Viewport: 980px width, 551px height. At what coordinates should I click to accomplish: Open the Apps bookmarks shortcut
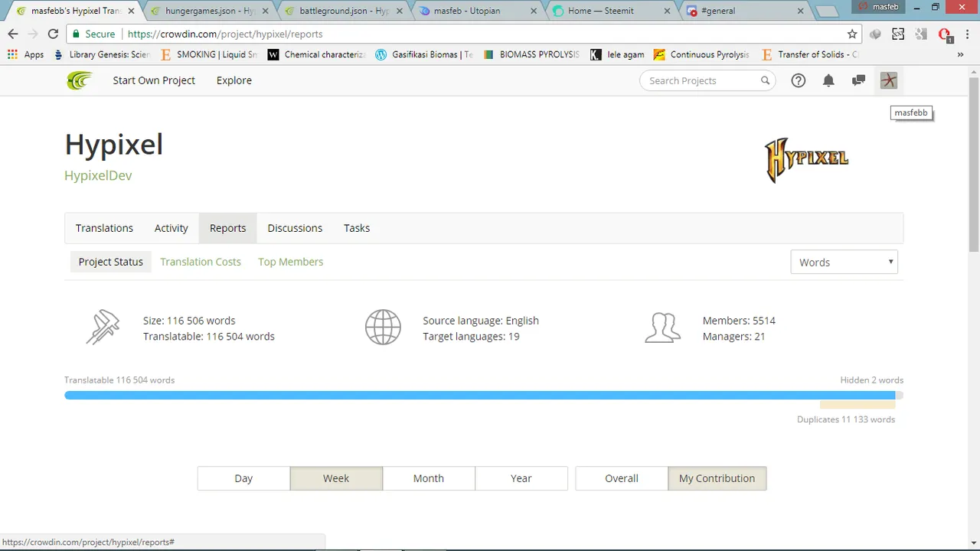25,54
